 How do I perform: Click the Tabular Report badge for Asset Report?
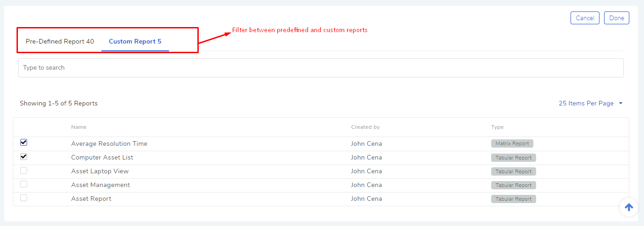[513, 199]
